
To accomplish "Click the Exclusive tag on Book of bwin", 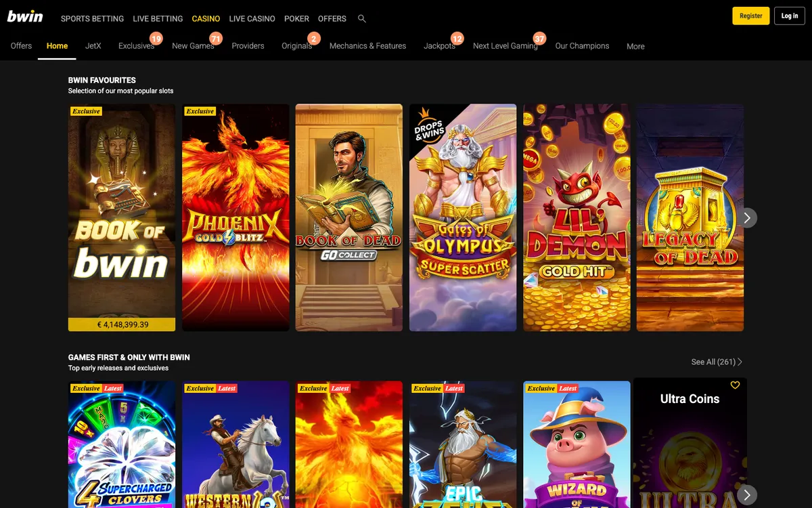I will point(86,111).
